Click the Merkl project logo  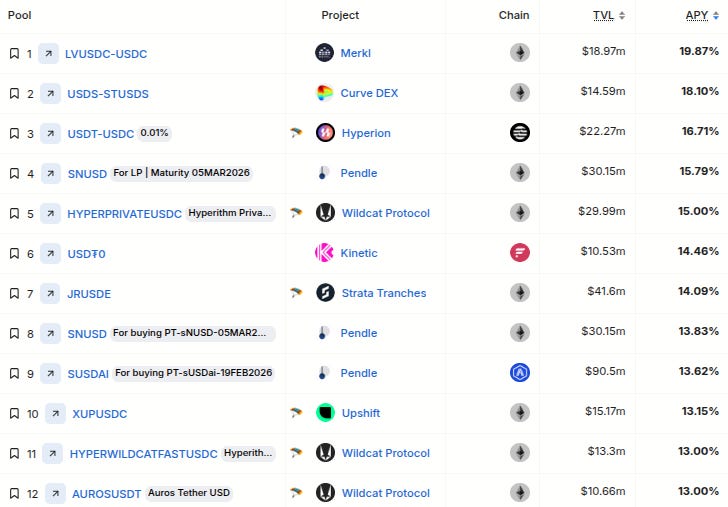[325, 52]
